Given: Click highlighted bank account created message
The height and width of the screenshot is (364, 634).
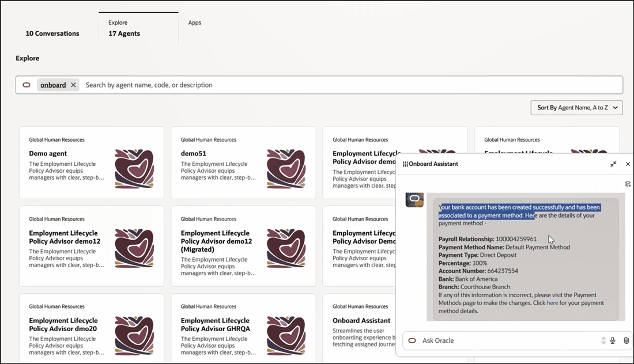Looking at the screenshot, I should [519, 211].
